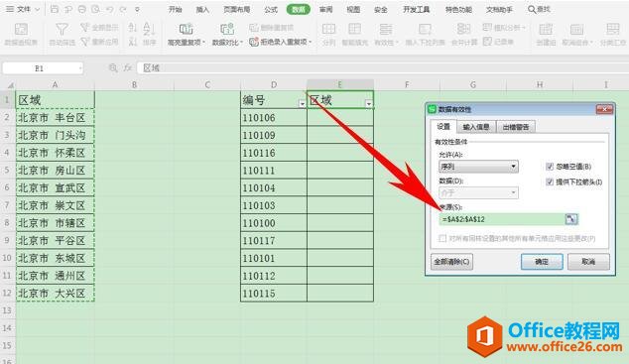Click column header D
The width and height of the screenshot is (629, 364).
274,85
